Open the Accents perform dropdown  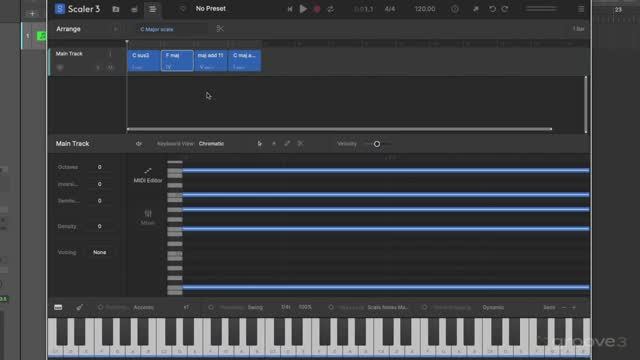[144, 307]
